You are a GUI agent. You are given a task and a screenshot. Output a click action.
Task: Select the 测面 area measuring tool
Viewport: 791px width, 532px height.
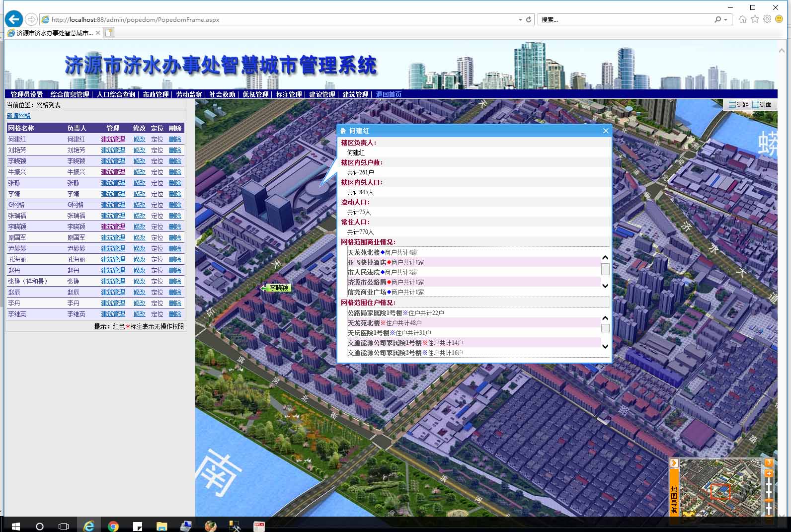(762, 104)
